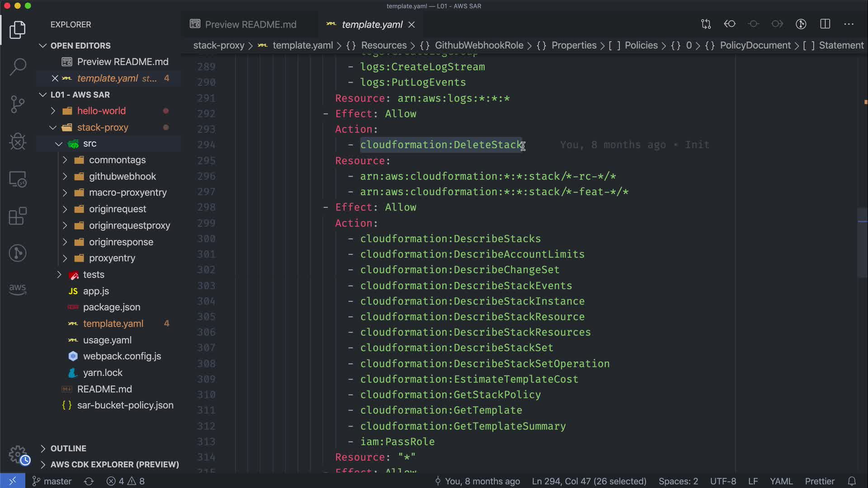Click the Split Editor Right icon
868x488 pixels.
[825, 24]
